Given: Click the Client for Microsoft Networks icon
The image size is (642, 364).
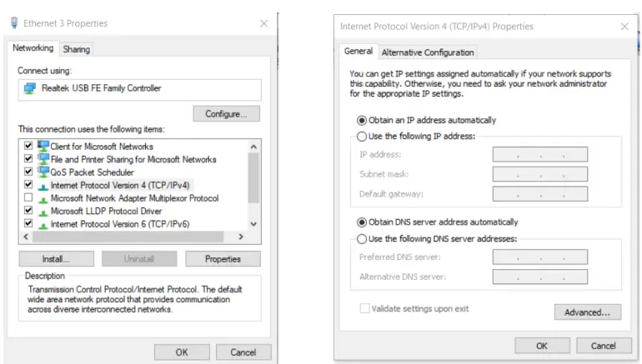Looking at the screenshot, I should point(43,147).
